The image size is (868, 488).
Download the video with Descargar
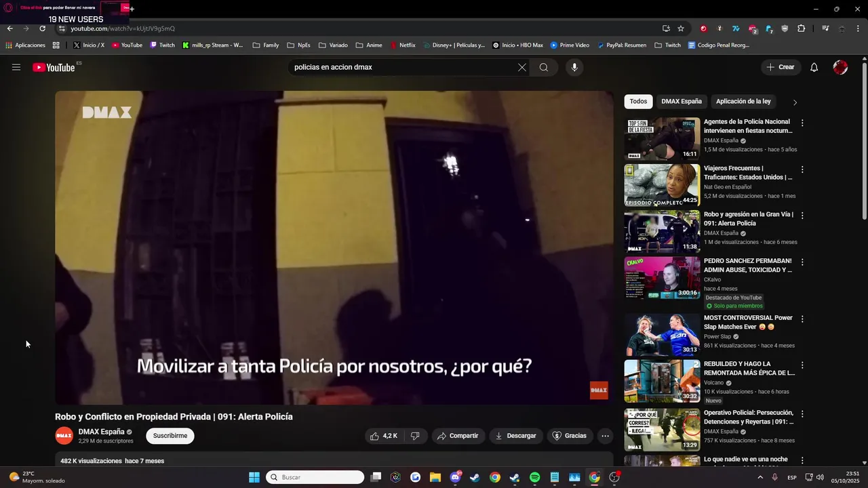(515, 436)
